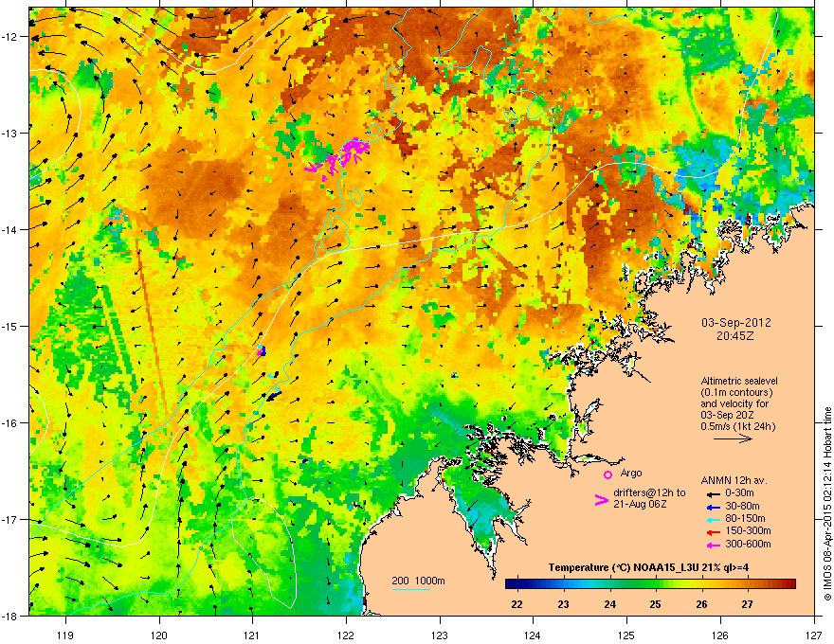Click the date label '03-Sep-2012'
Screen dimensions: 834x644
(735, 323)
